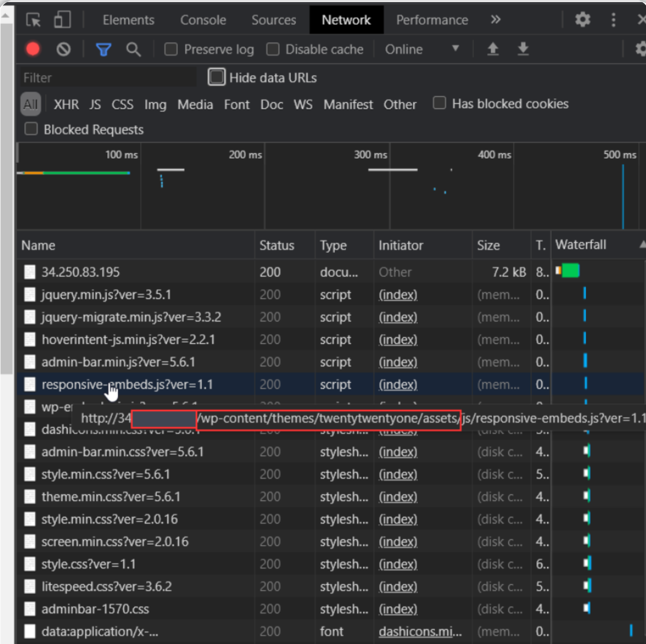The image size is (646, 644).
Task: Select the All filter type
Action: tap(30, 104)
